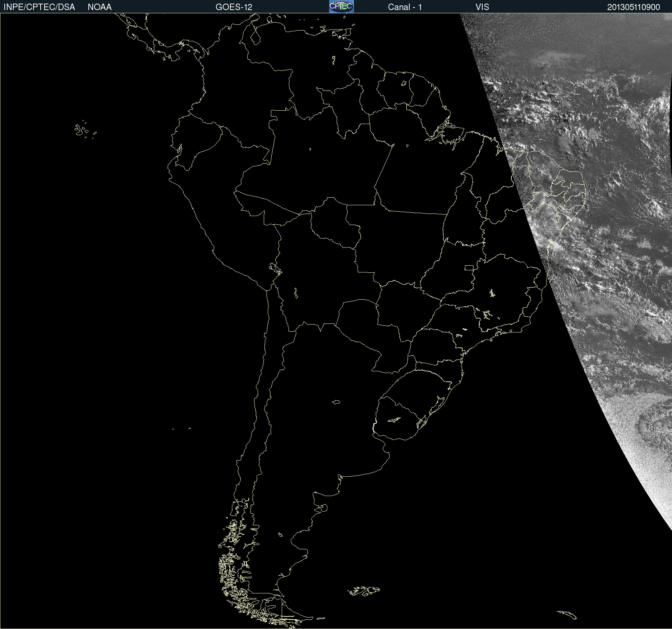672x629 pixels.
Task: Click the NOAA label in header
Action: coord(100,7)
